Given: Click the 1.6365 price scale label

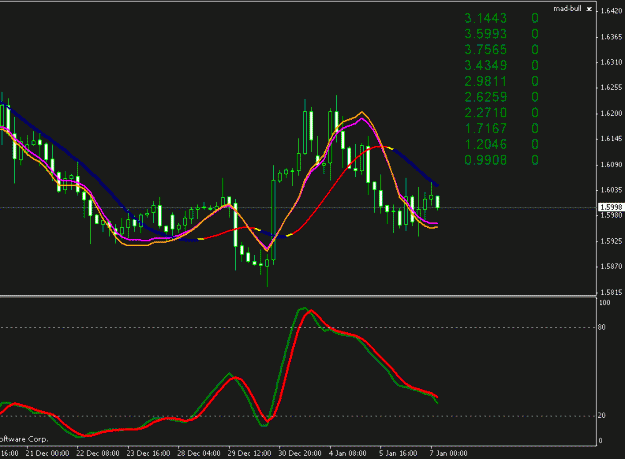Looking at the screenshot, I should 611,37.
